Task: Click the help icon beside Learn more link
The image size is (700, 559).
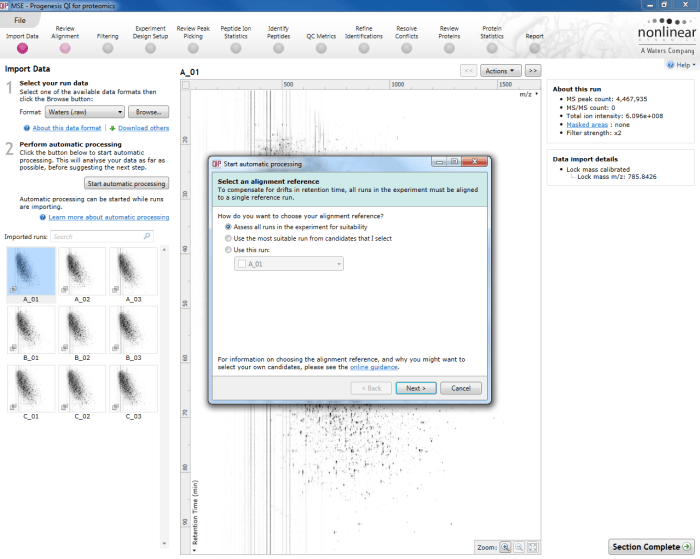Action: (42, 217)
